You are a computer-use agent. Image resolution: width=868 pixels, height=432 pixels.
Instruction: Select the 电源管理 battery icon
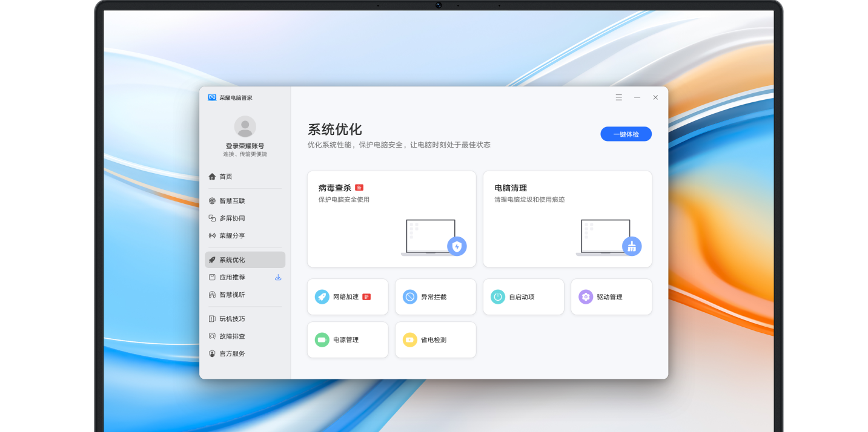pyautogui.click(x=322, y=339)
